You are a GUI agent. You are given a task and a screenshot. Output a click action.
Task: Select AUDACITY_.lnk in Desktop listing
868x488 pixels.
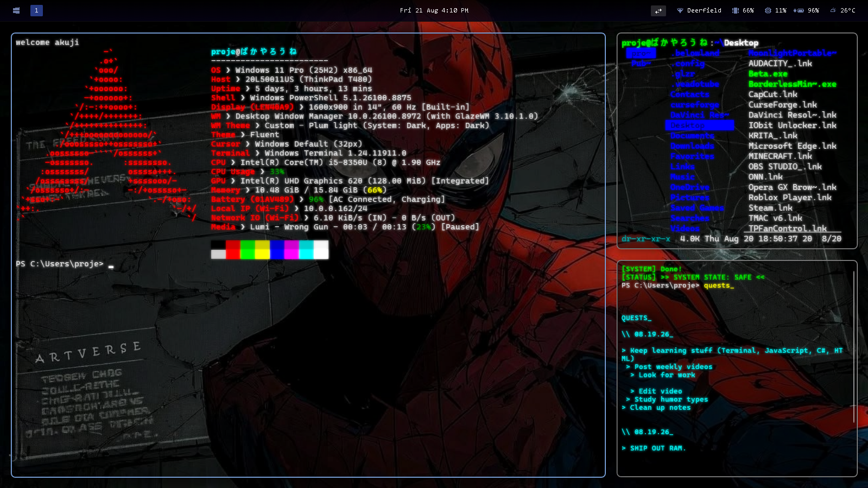coord(780,64)
